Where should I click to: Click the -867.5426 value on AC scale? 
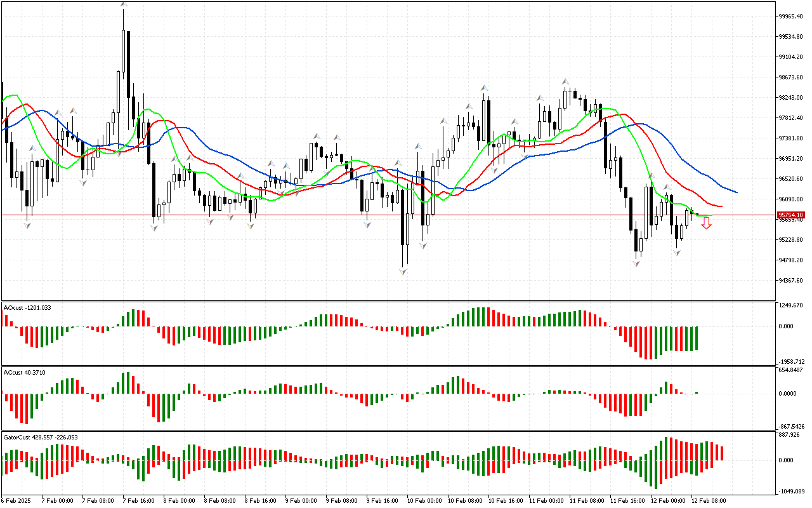[792, 427]
